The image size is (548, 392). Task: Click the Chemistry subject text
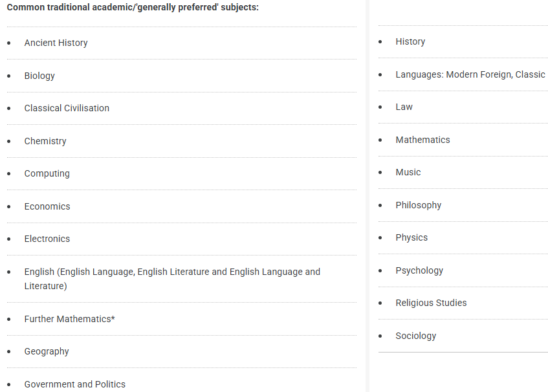coord(45,141)
